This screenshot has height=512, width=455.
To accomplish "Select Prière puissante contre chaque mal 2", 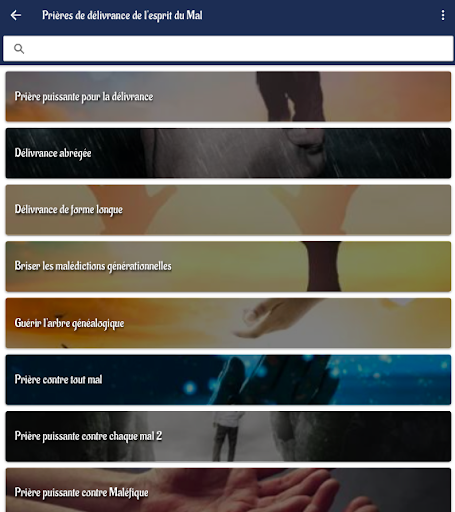I will [228, 436].
